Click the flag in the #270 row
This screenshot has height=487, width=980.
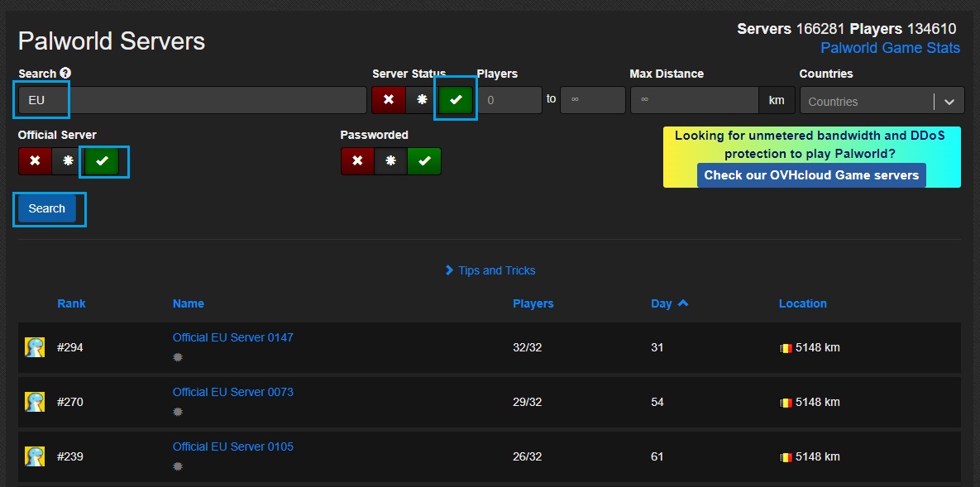click(x=786, y=403)
